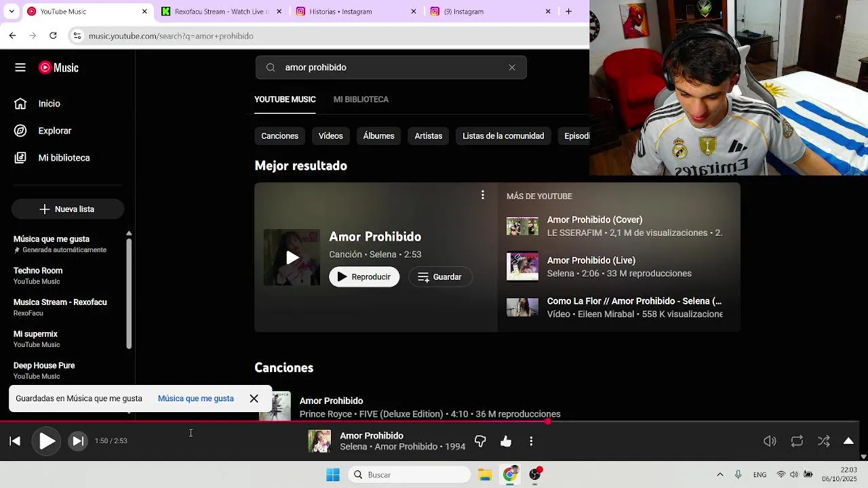Viewport: 868px width, 488px height.
Task: Filter by Listas de la comunidad chip
Action: tap(503, 136)
